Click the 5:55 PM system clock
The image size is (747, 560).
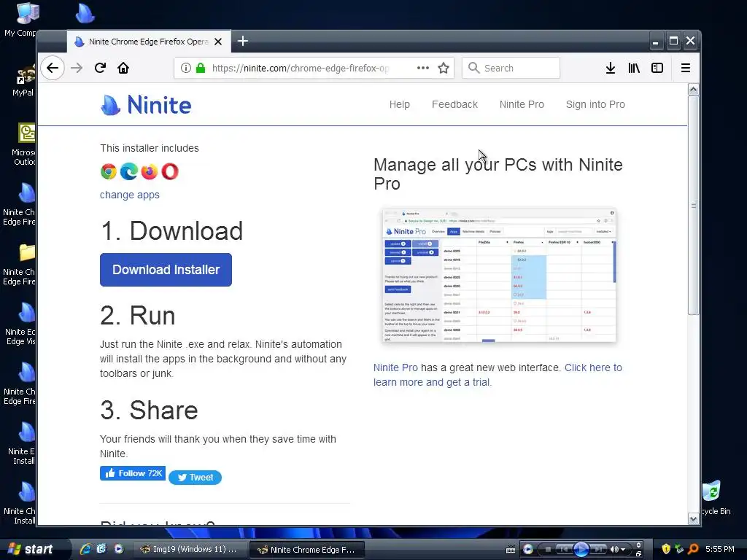point(720,549)
